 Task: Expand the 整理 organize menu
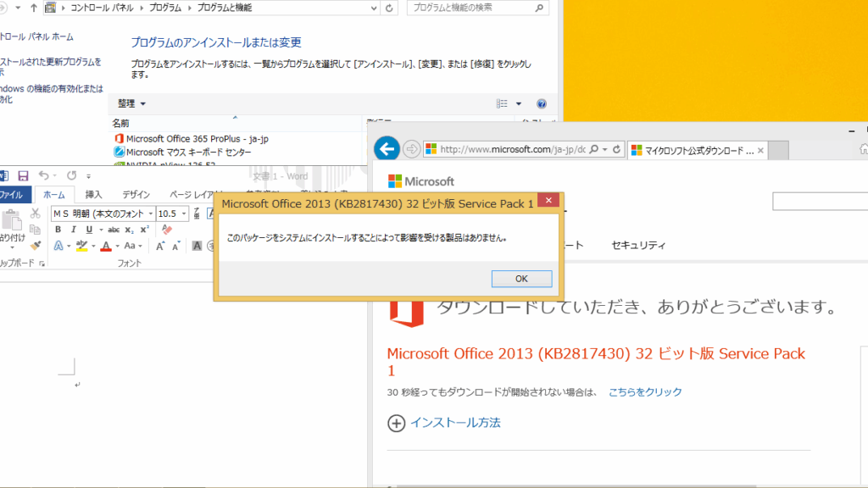point(131,103)
